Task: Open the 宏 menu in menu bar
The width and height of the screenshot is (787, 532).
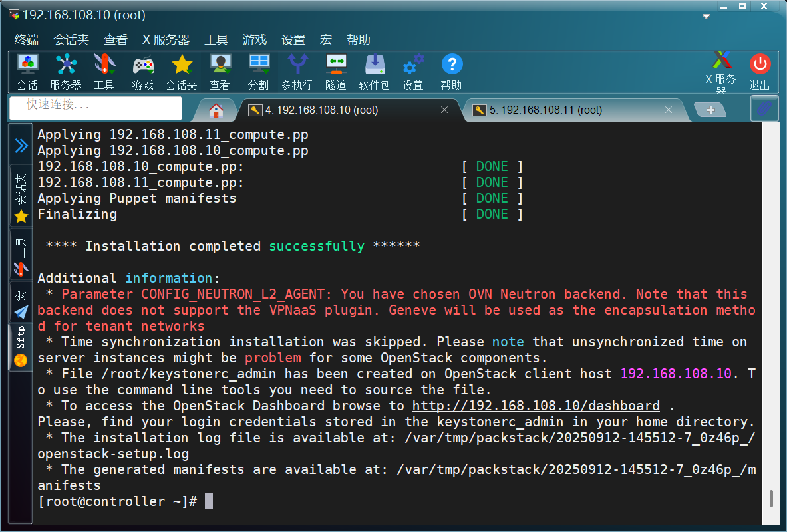Action: pyautogui.click(x=326, y=40)
